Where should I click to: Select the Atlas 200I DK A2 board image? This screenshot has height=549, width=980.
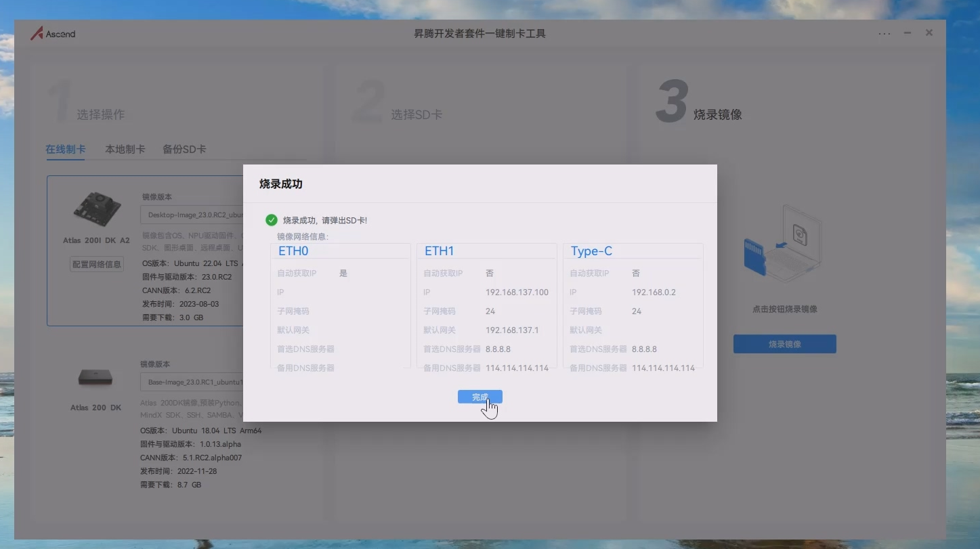(97, 208)
